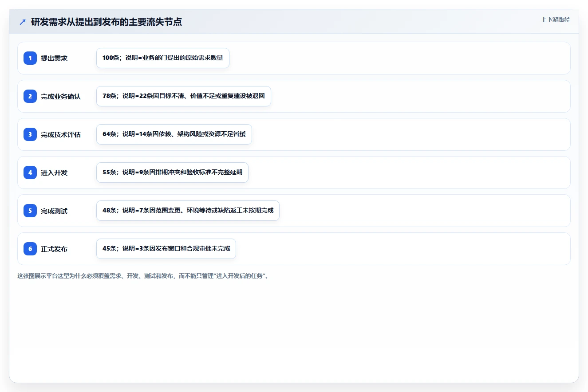This screenshot has width=588, height=392.
Task: Select step number badge 6
Action: [x=30, y=249]
